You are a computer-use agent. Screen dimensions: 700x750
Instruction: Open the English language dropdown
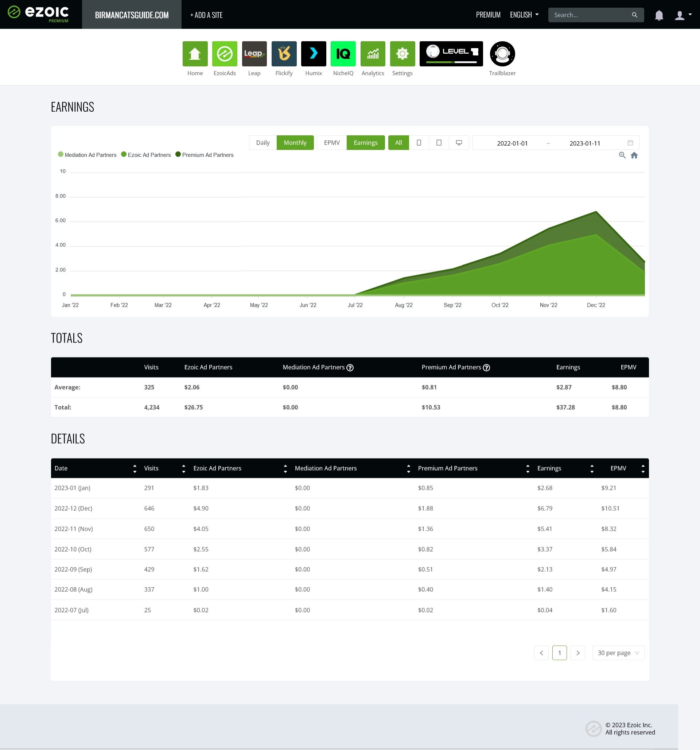(x=524, y=15)
